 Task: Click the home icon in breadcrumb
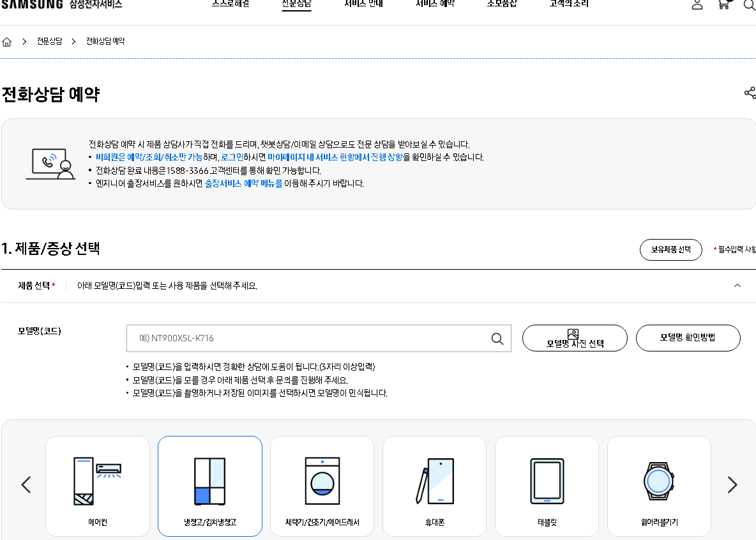[7, 42]
